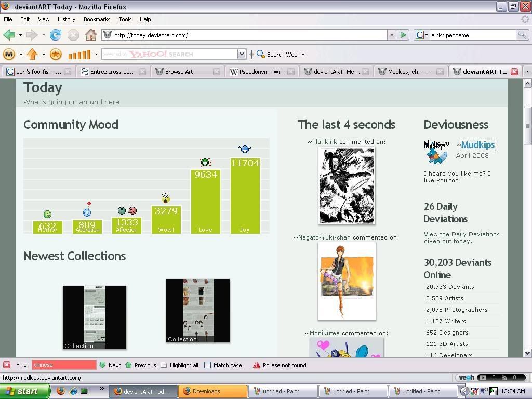Switch to the Mudkips, eh... tab

click(x=410, y=72)
